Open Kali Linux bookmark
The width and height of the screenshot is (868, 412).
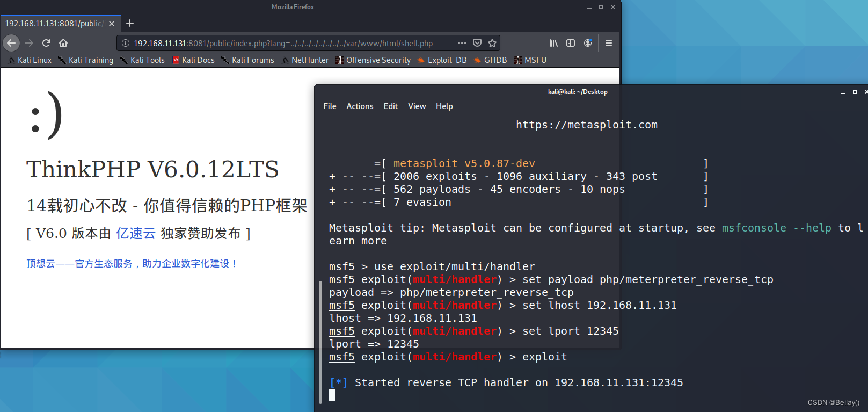point(30,60)
